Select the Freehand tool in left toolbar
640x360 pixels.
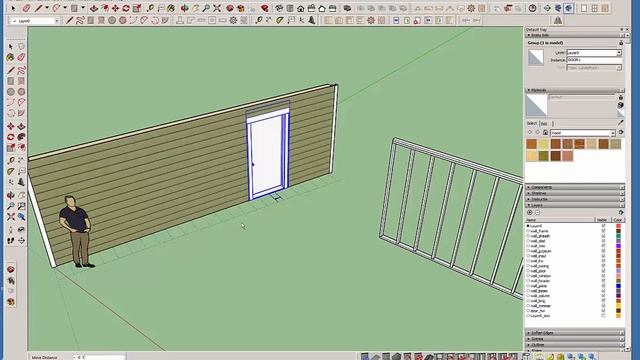(21, 70)
